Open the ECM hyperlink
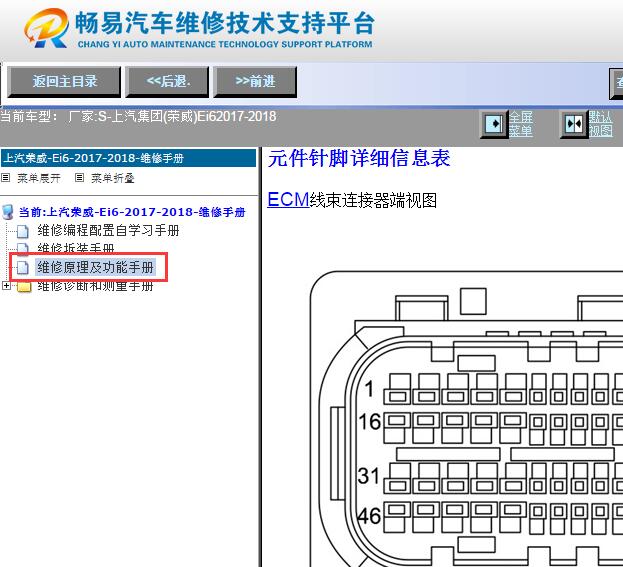This screenshot has width=623, height=567. pyautogui.click(x=288, y=199)
